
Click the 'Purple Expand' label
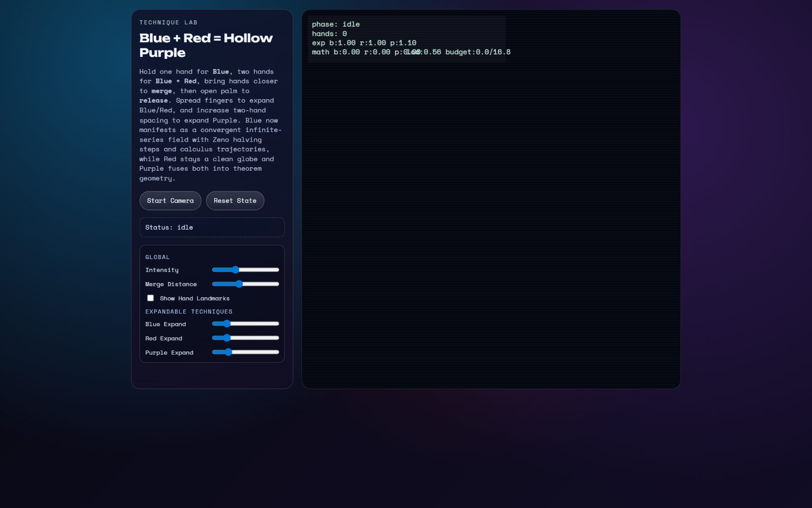coord(169,353)
